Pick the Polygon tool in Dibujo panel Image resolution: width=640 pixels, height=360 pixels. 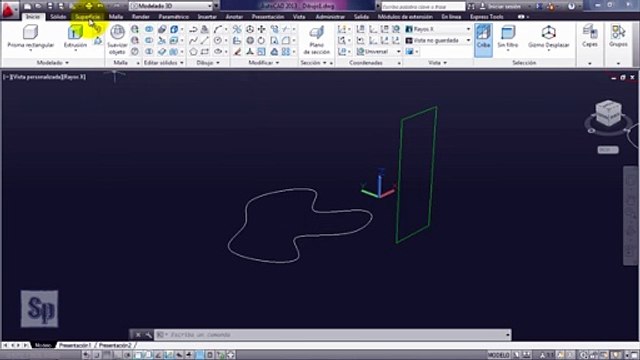tap(193, 51)
